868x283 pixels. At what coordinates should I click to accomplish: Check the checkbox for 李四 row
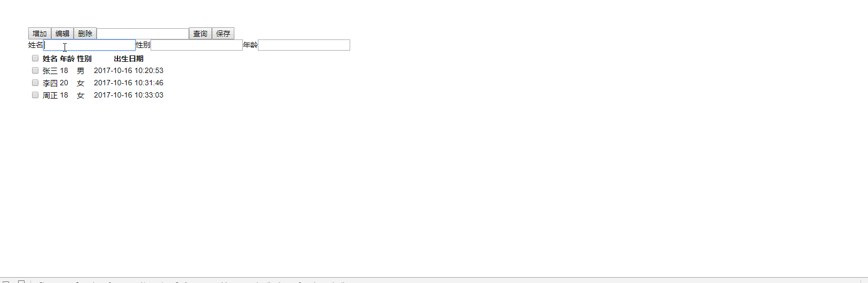coord(35,83)
